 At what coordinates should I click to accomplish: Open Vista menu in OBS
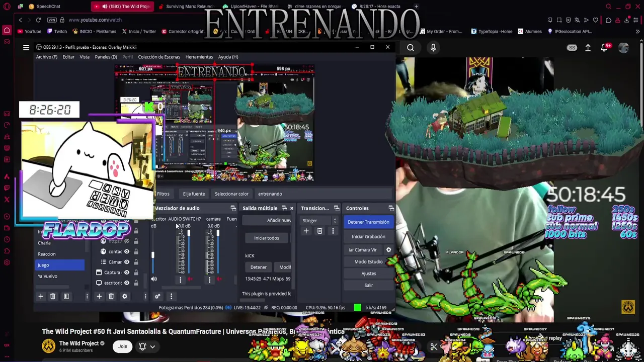[85, 57]
